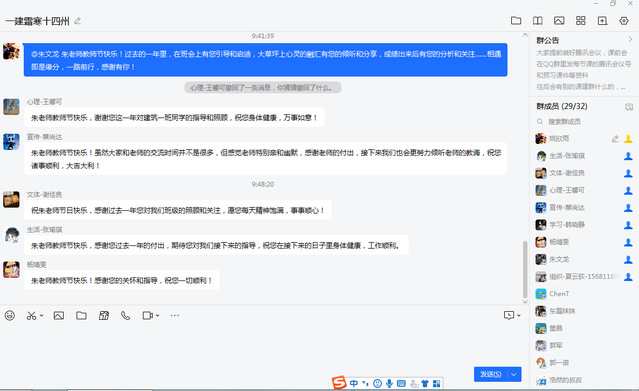639x391 pixels.
Task: Search group members input field
Action: pyautogui.click(x=583, y=121)
